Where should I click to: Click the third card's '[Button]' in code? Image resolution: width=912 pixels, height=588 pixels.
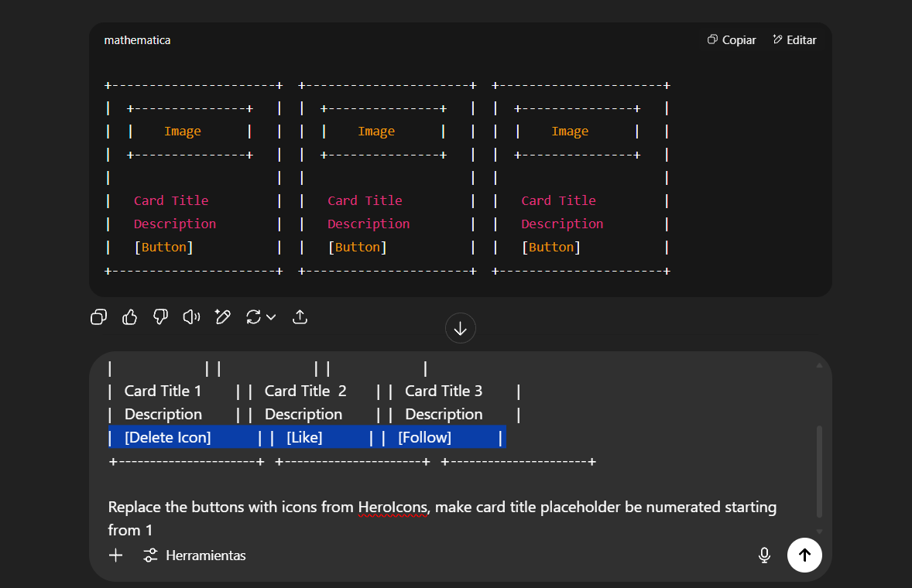click(551, 247)
